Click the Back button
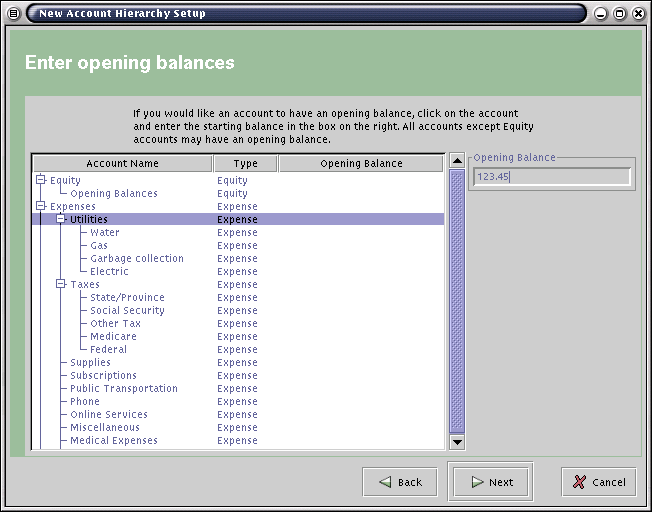Screen dimensions: 652x512 (x=399, y=482)
